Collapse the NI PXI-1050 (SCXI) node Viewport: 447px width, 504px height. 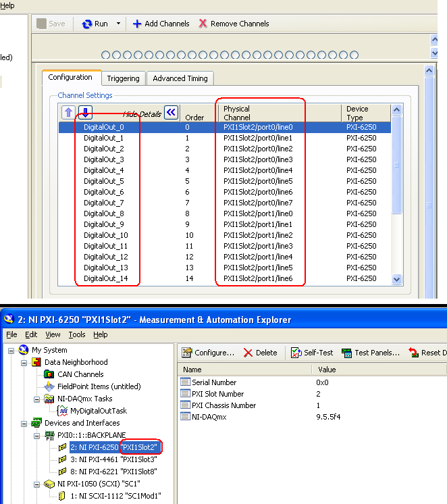coord(37,484)
